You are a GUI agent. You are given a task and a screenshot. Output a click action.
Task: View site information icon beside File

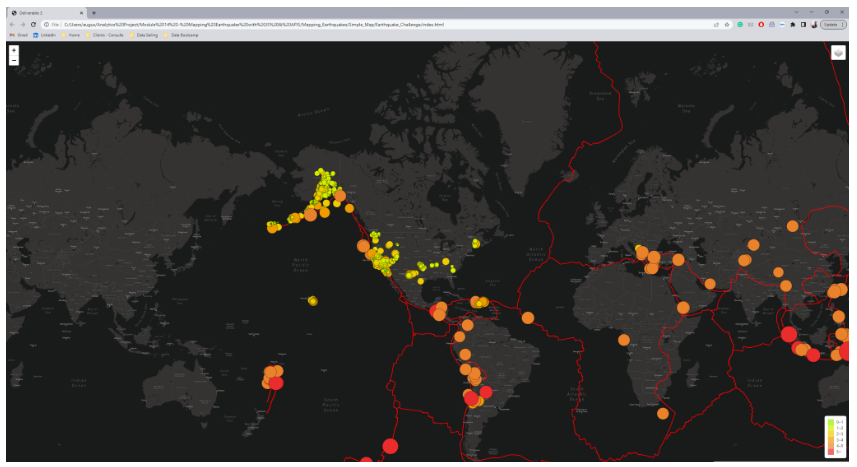tap(46, 25)
